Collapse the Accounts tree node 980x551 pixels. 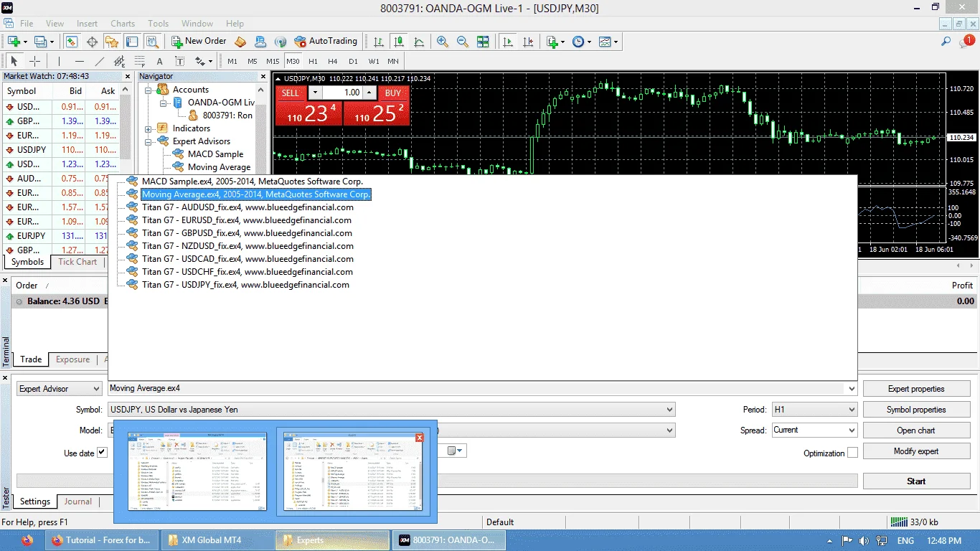coord(149,90)
